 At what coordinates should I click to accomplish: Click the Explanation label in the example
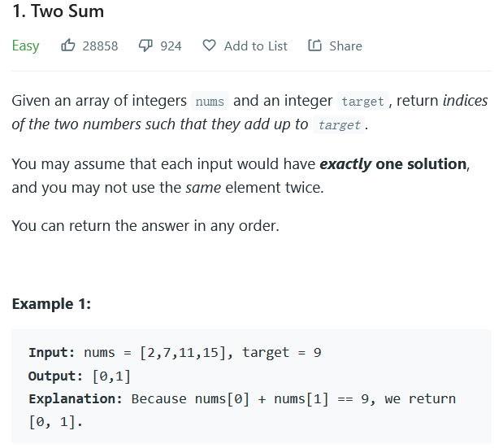[76, 399]
